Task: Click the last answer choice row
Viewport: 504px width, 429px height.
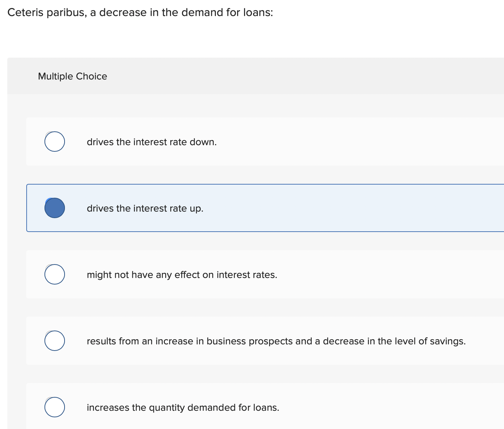Action: pyautogui.click(x=255, y=407)
